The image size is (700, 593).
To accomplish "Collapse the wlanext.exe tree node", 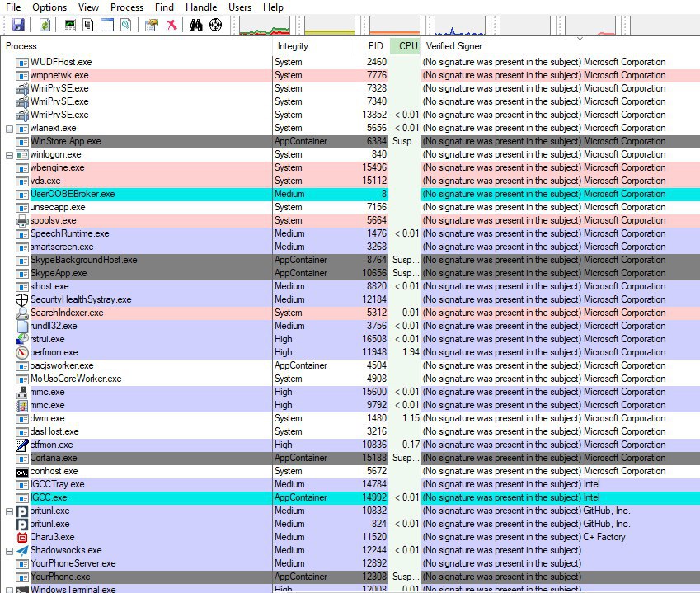I will point(9,129).
